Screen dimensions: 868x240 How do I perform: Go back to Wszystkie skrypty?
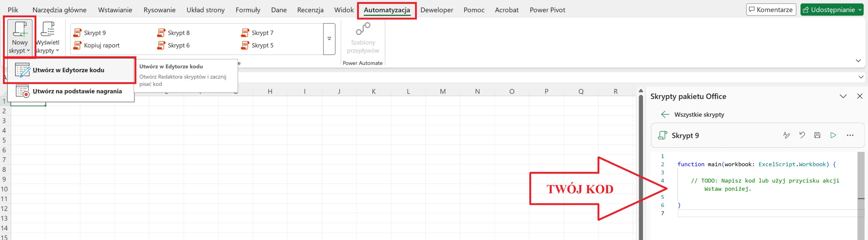665,114
